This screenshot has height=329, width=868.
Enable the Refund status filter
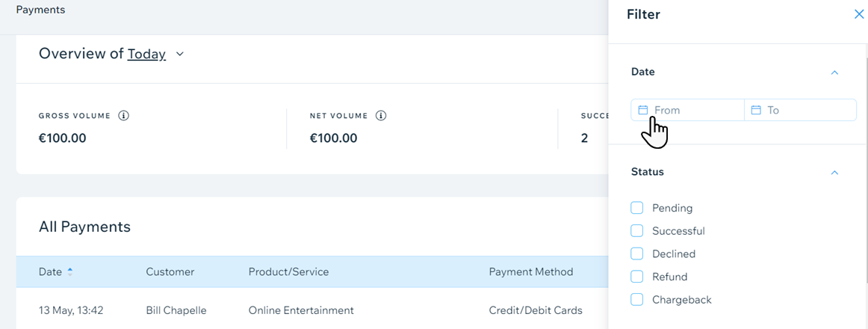(x=637, y=277)
